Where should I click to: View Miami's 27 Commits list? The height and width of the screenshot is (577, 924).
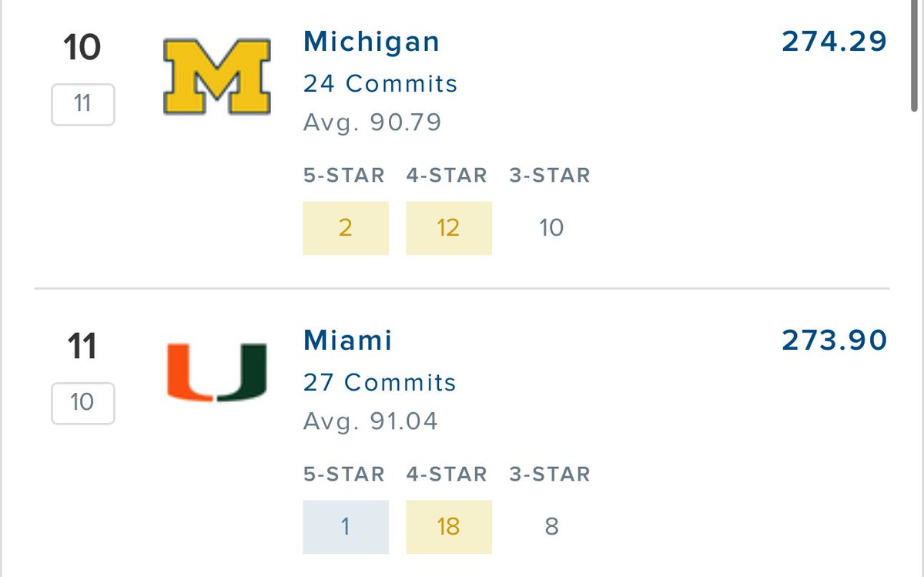[380, 382]
